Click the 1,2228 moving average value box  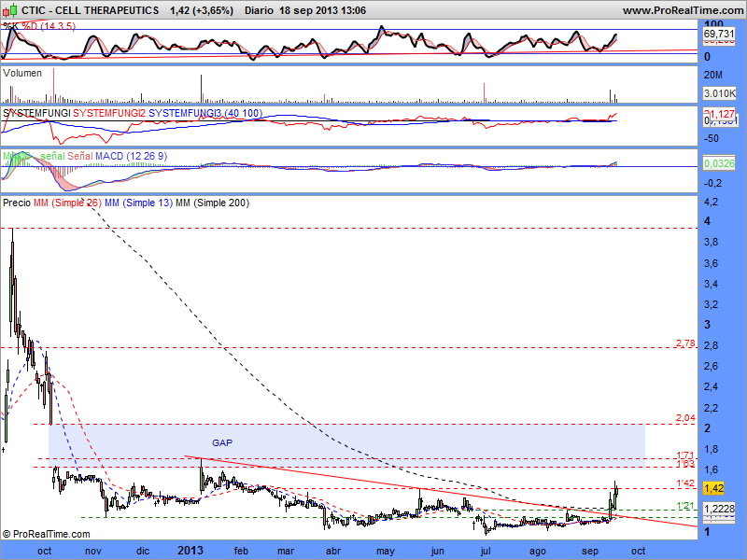point(719,509)
